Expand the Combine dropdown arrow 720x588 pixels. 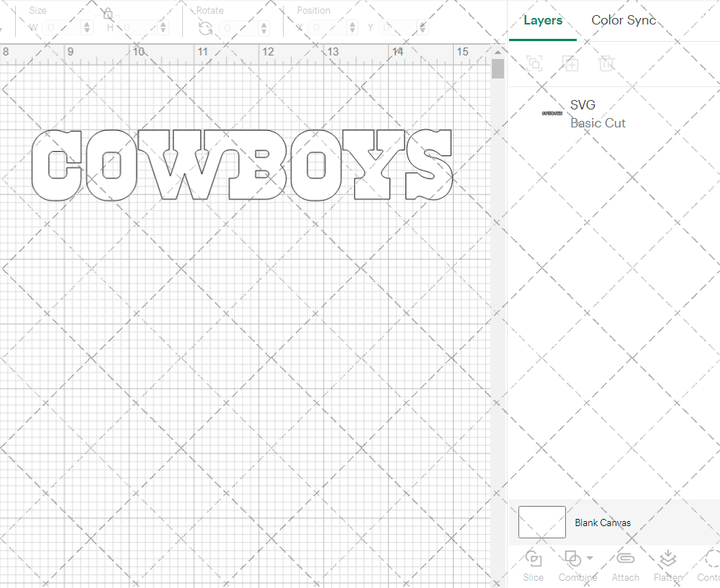tap(590, 558)
